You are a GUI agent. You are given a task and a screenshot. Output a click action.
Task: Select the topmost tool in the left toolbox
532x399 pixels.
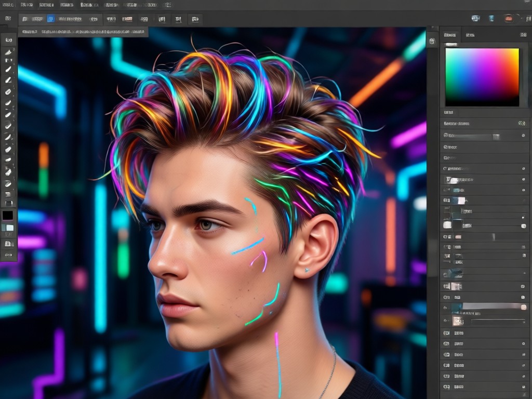8,40
